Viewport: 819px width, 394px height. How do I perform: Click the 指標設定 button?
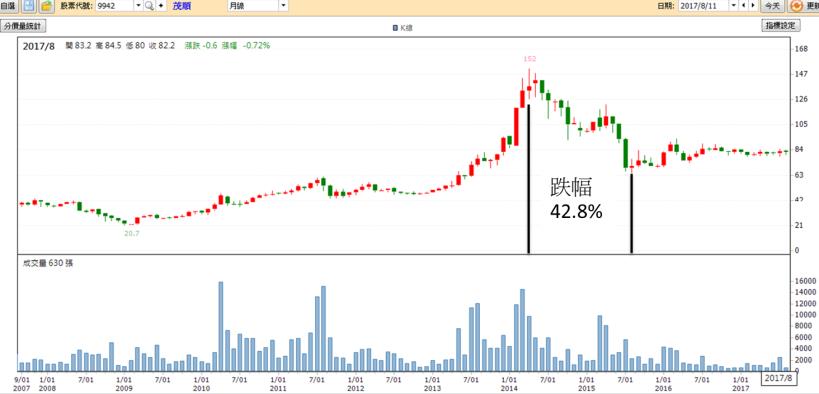(x=780, y=26)
